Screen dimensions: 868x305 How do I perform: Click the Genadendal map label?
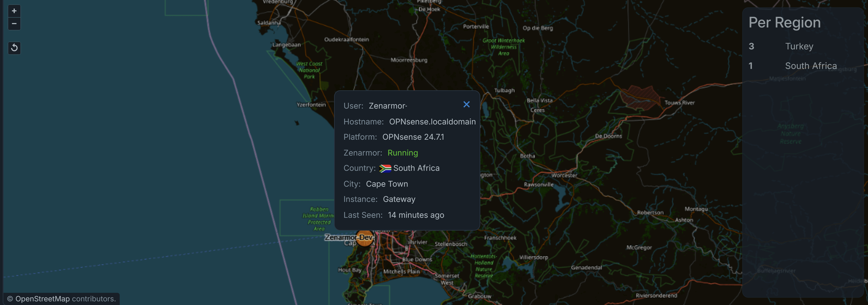pyautogui.click(x=586, y=267)
